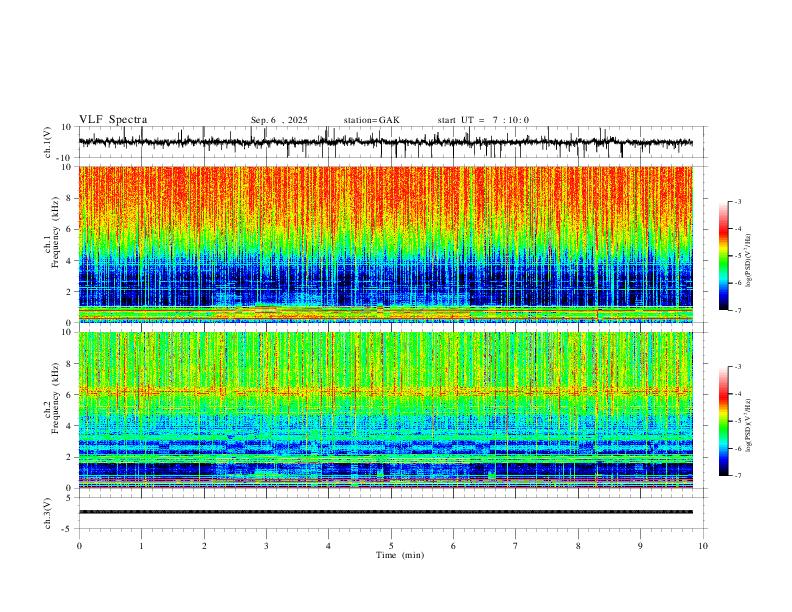Click inside the ch.1 spectrogram panel
The image size is (792, 612).
pos(385,244)
